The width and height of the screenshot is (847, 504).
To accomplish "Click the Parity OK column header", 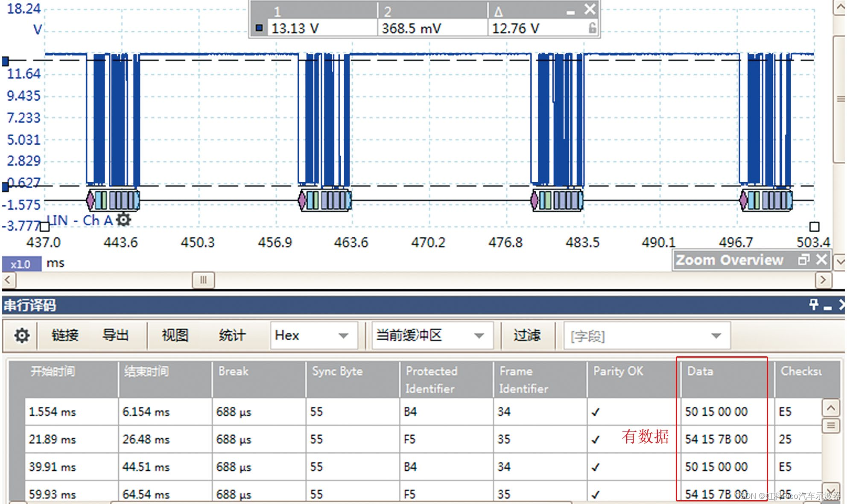I will [x=634, y=379].
